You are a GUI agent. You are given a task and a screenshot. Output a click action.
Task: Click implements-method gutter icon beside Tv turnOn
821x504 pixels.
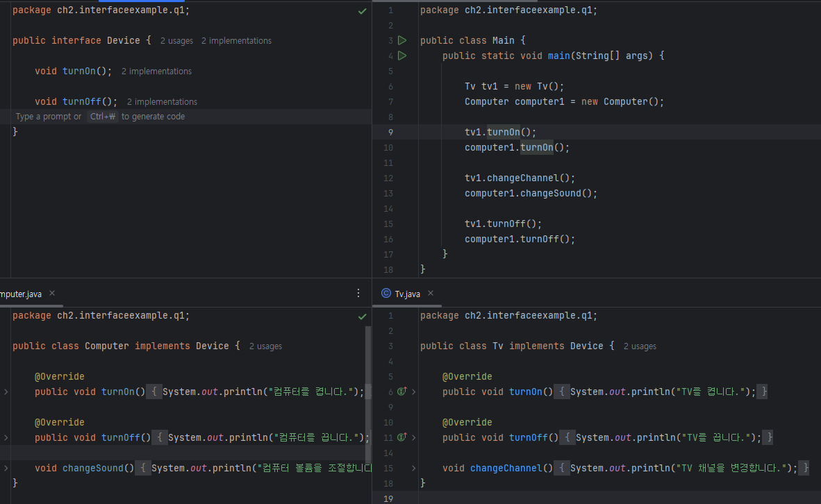[402, 392]
